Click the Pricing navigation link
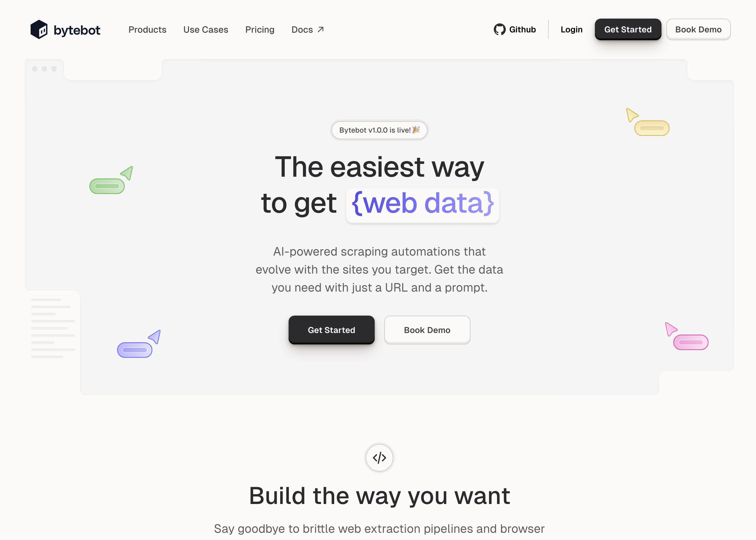 tap(259, 28)
